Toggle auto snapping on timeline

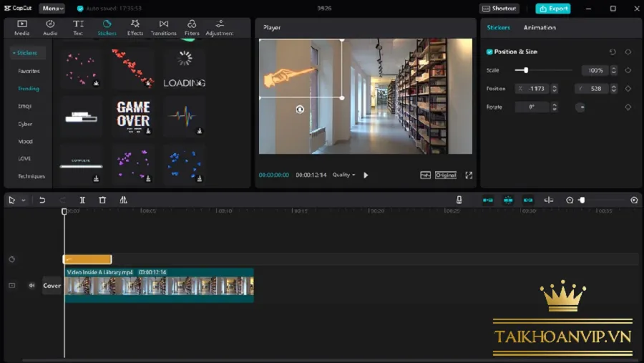508,200
